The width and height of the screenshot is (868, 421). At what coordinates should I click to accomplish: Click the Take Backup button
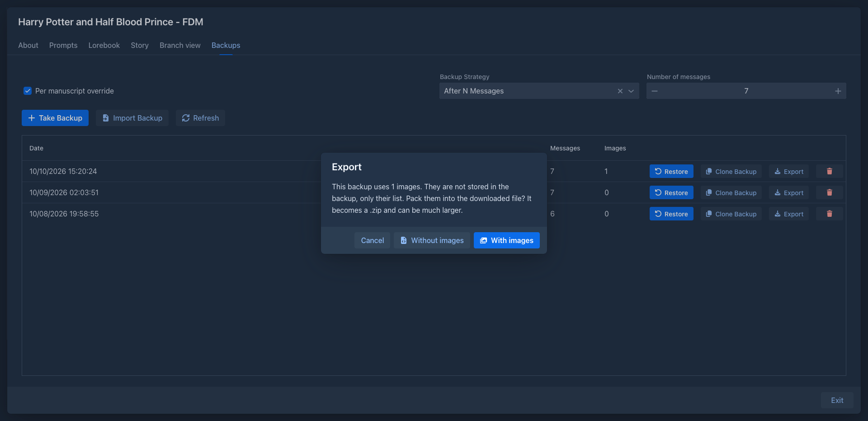click(55, 118)
